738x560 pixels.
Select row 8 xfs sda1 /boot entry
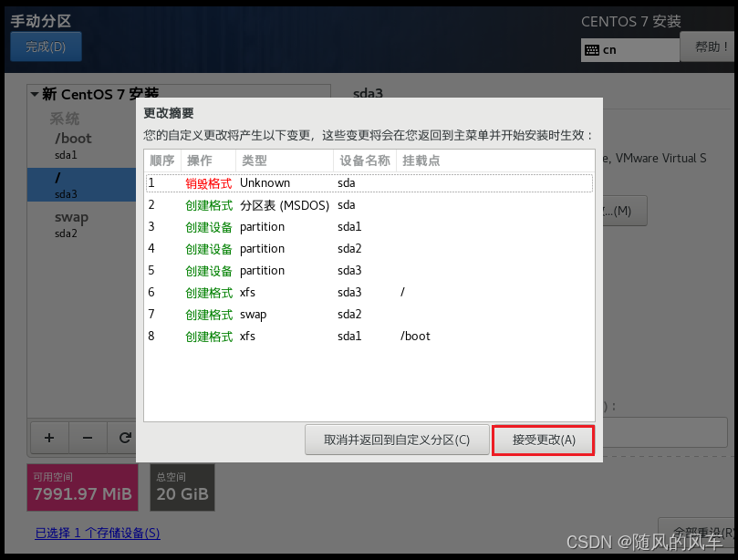point(369,336)
